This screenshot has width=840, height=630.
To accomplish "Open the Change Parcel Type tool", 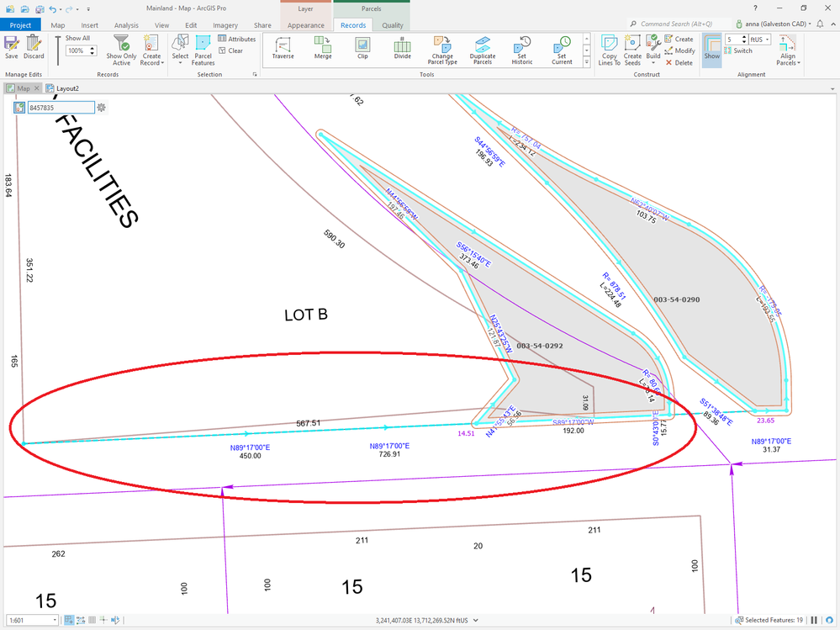I will [442, 50].
